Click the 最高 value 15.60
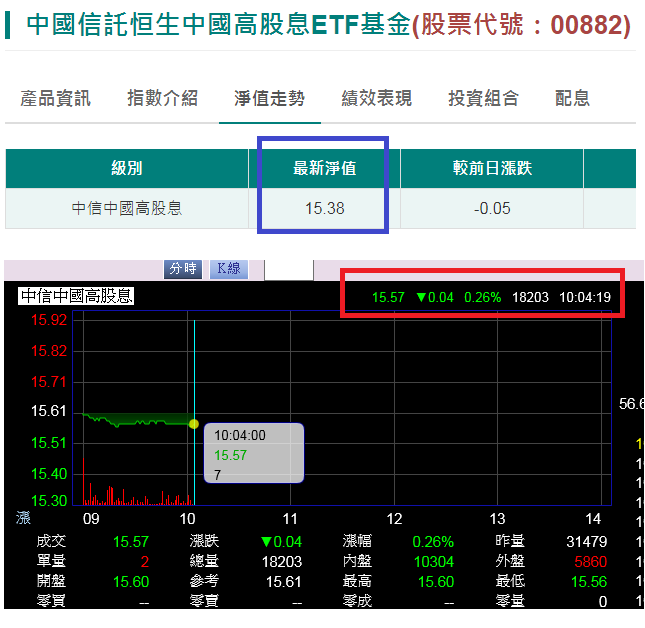645x628 pixels. click(x=436, y=582)
